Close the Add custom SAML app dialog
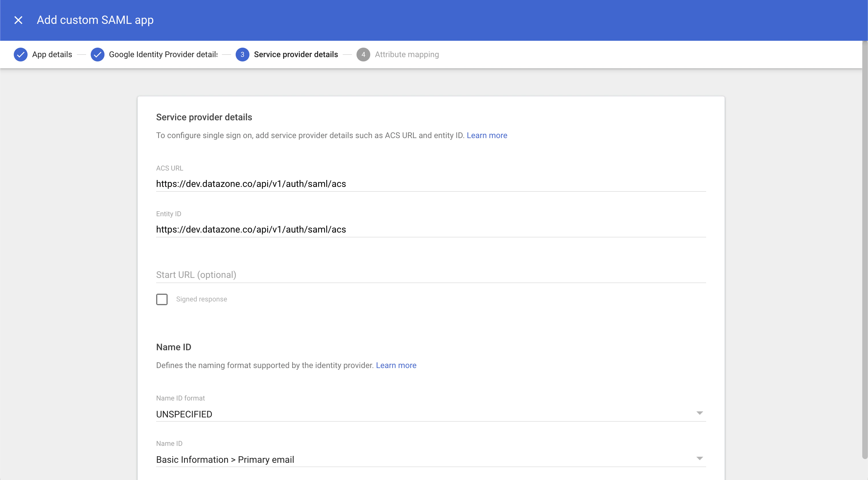 19,20
